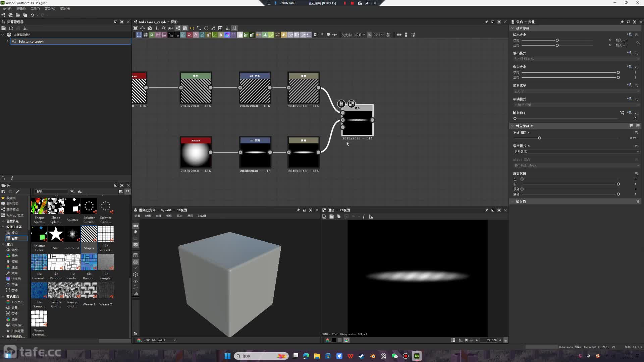Screen dimensions: 644x362
Task: Click the document icon above the Blend node
Action: [341, 104]
